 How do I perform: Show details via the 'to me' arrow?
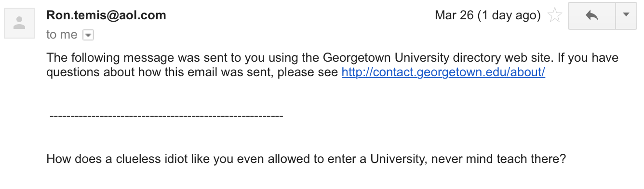(x=88, y=35)
